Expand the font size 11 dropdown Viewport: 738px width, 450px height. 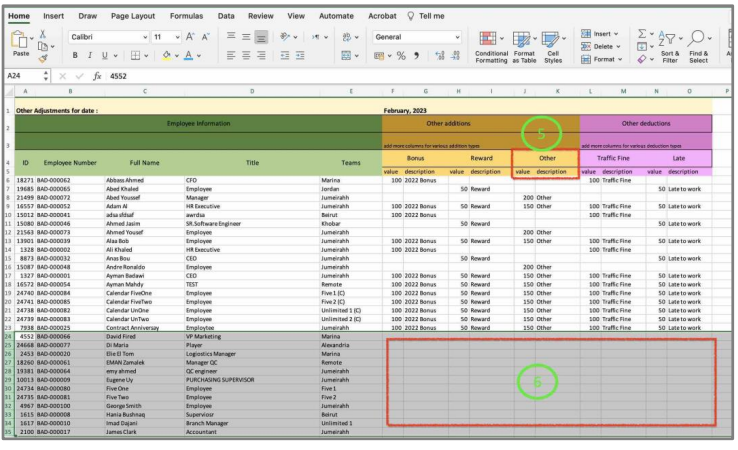(x=178, y=37)
